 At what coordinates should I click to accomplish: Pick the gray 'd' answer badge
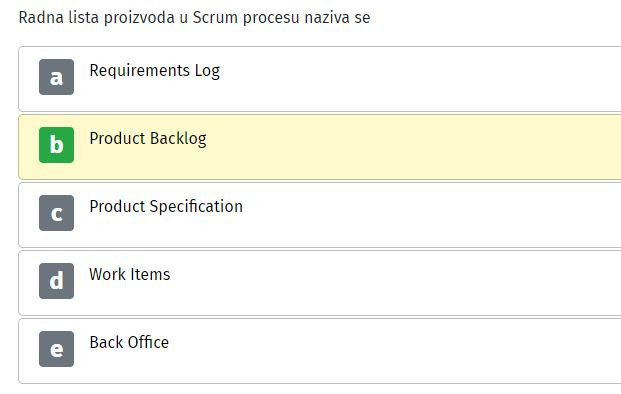coord(56,281)
